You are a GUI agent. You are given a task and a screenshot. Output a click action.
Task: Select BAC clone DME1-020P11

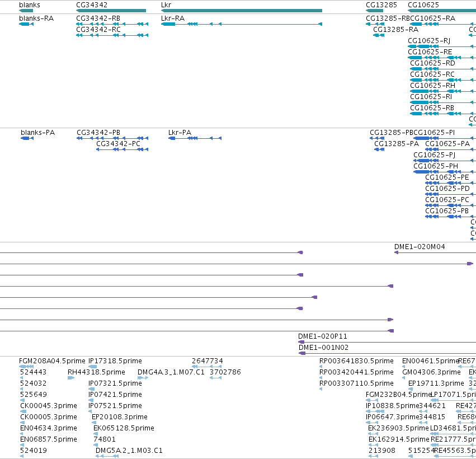(322, 336)
